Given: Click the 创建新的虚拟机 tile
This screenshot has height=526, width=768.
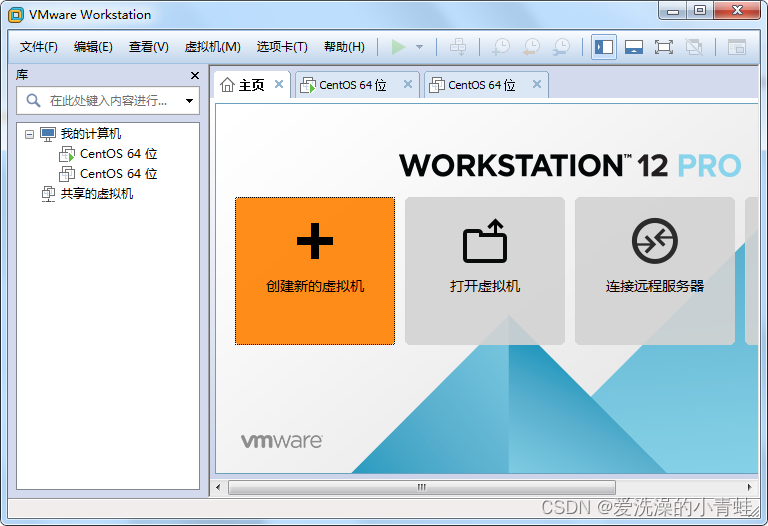Looking at the screenshot, I should (x=315, y=271).
